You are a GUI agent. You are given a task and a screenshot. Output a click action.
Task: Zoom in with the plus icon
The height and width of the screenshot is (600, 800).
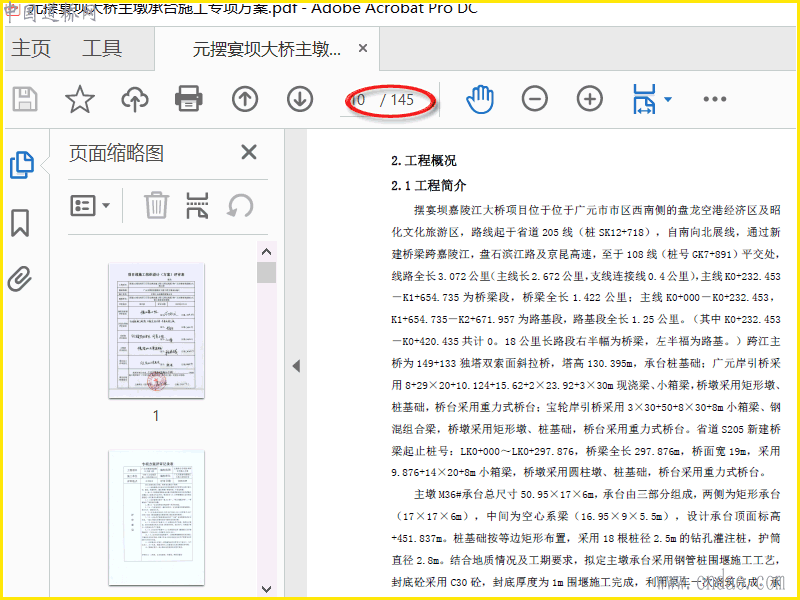(x=590, y=99)
